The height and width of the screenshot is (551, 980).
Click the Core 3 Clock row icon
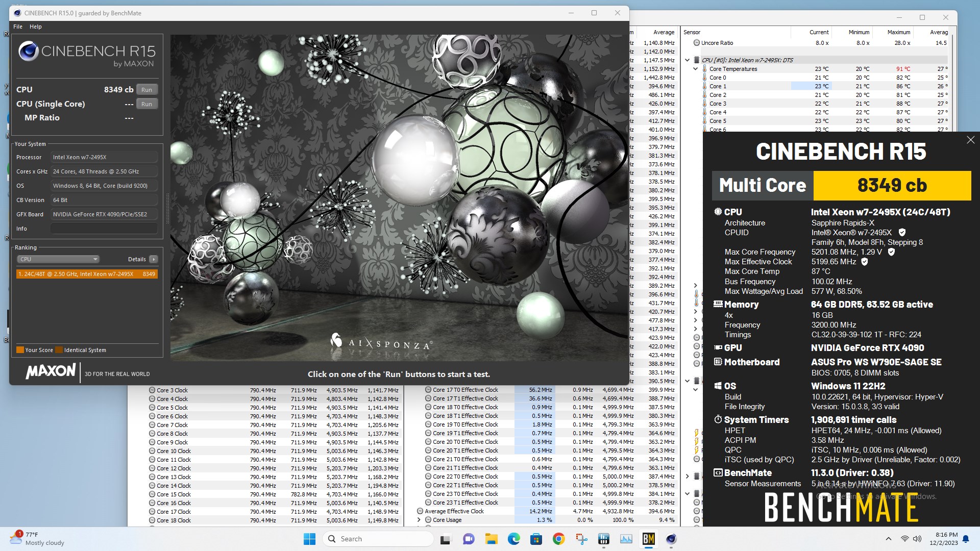(152, 390)
